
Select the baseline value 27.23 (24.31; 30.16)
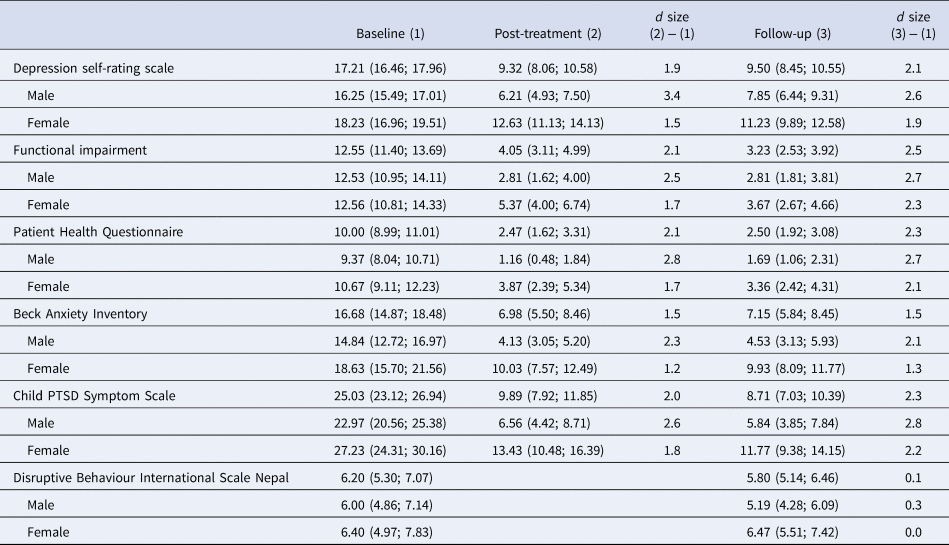coord(390,451)
